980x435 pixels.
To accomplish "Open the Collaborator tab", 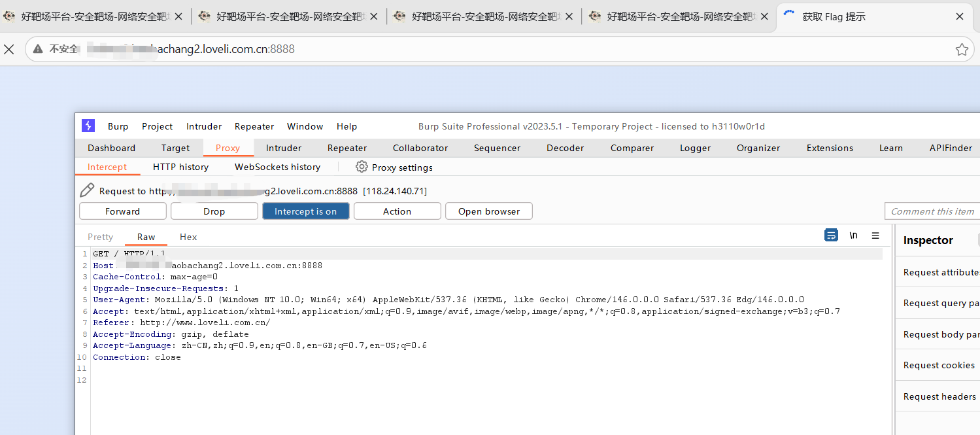I will [420, 148].
